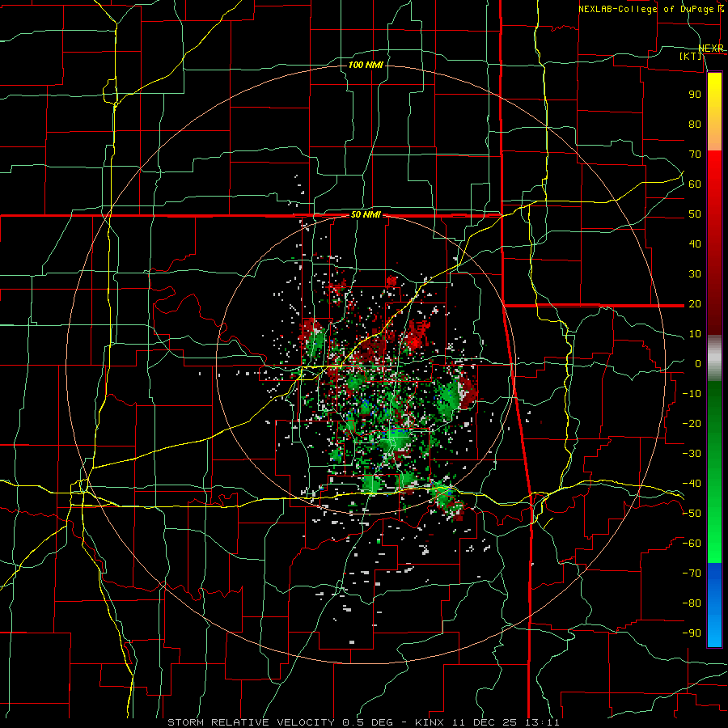Click the -50 scale value
The height and width of the screenshot is (728, 728).
pos(692,514)
